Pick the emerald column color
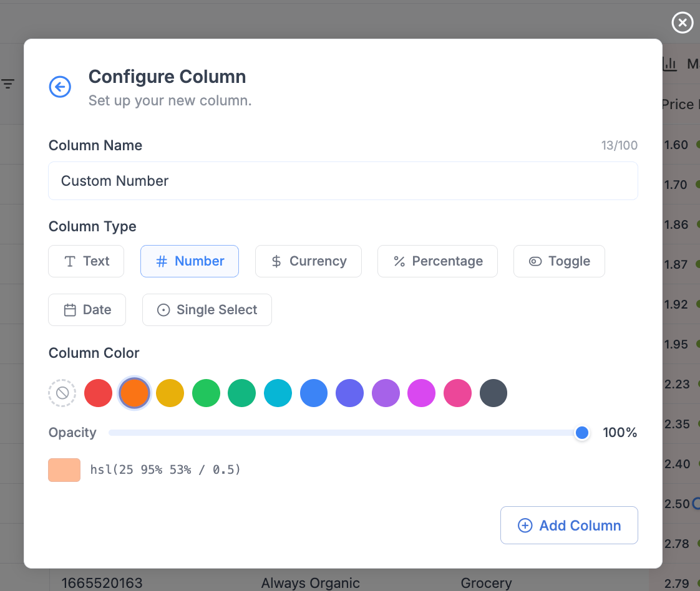Viewport: 700px width, 591px height. [x=242, y=393]
